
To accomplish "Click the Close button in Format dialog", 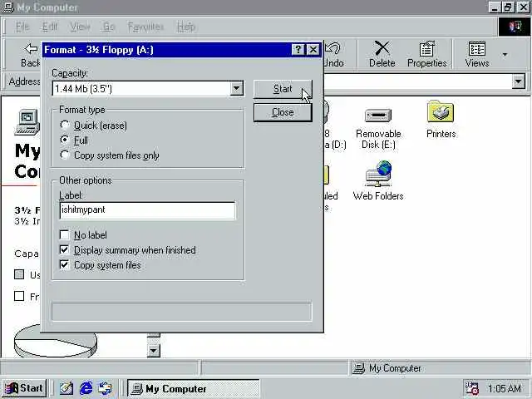I will pos(283,112).
